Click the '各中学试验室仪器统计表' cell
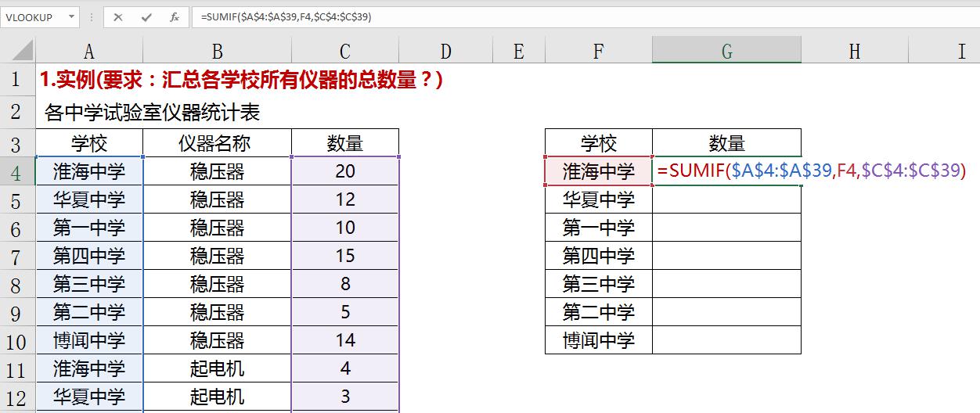 coord(153,113)
